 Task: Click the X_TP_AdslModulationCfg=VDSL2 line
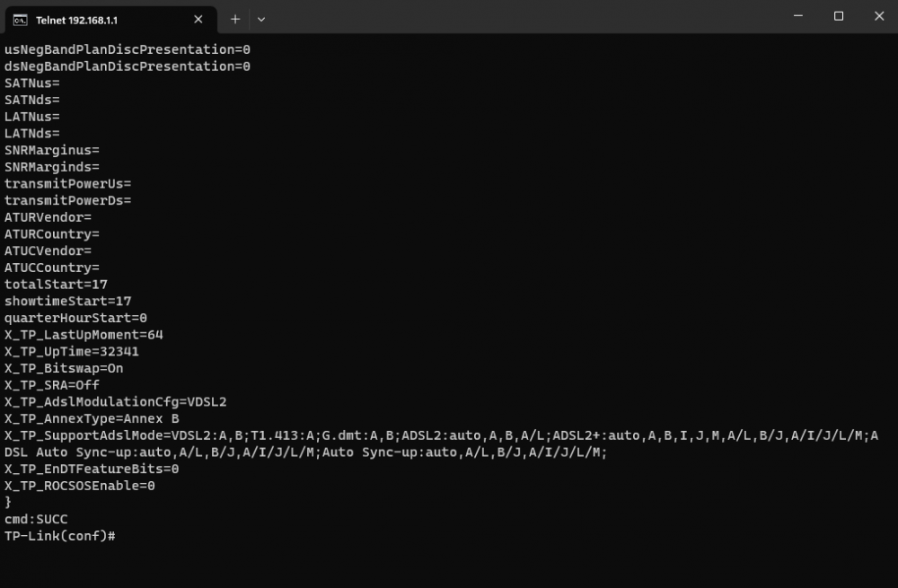tap(115, 402)
